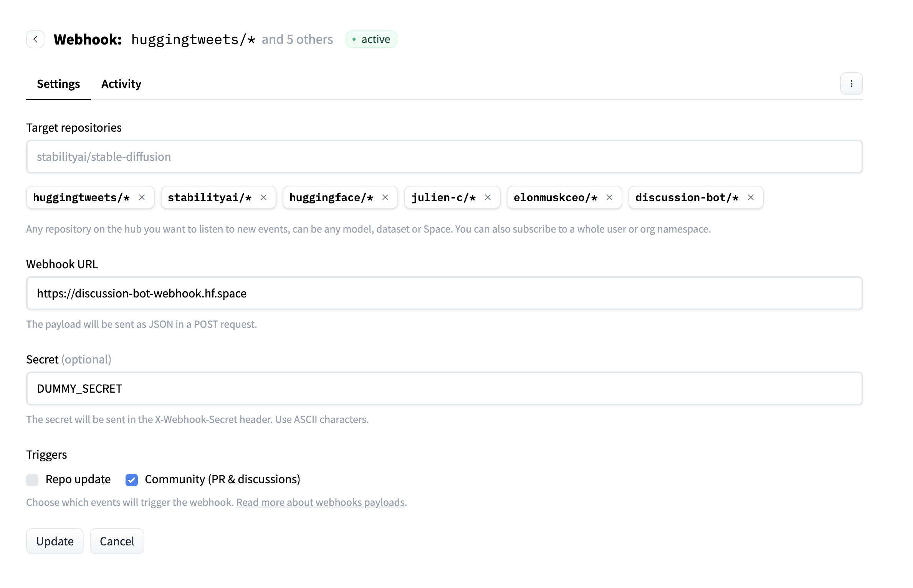Click the Update button
Viewport: 913px width, 588px height.
click(55, 541)
